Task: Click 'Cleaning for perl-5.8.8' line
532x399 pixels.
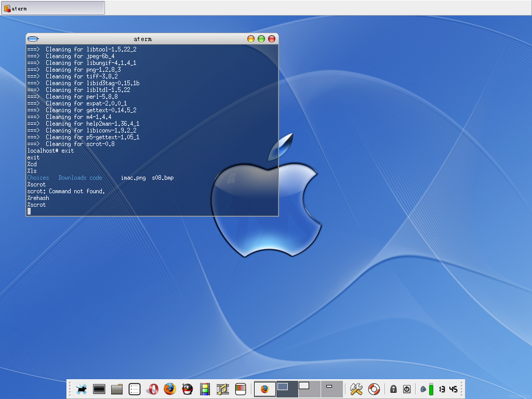Action: click(x=73, y=97)
